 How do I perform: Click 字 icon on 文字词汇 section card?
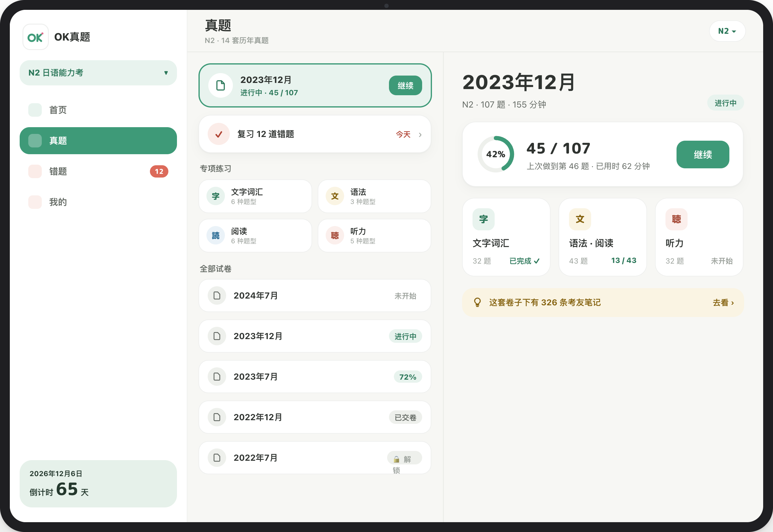coord(484,219)
